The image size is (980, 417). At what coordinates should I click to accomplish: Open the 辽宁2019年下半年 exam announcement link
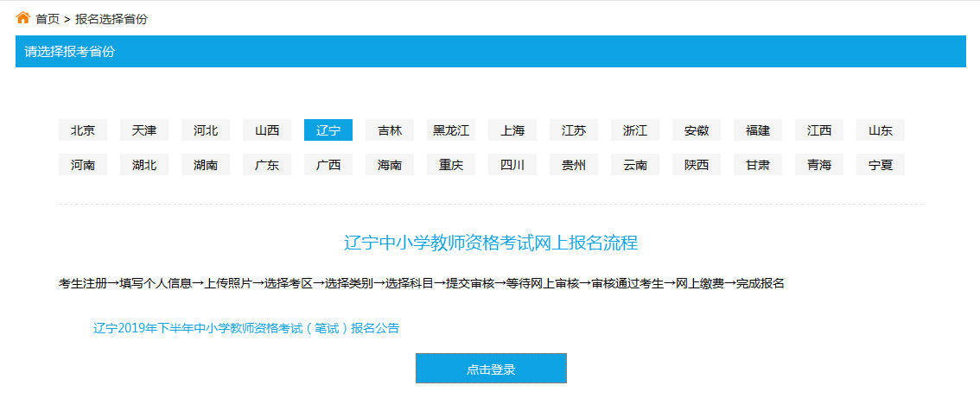point(246,328)
